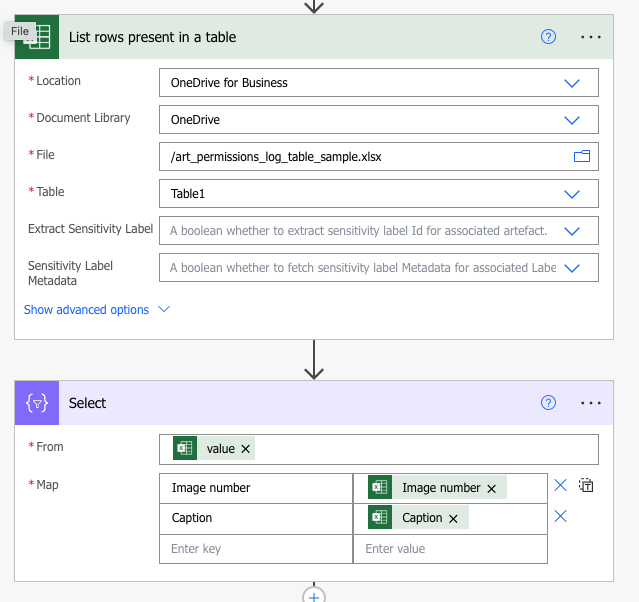This screenshot has height=602, width=639.
Task: Open the Select action ellipsis menu
Action: click(x=591, y=403)
